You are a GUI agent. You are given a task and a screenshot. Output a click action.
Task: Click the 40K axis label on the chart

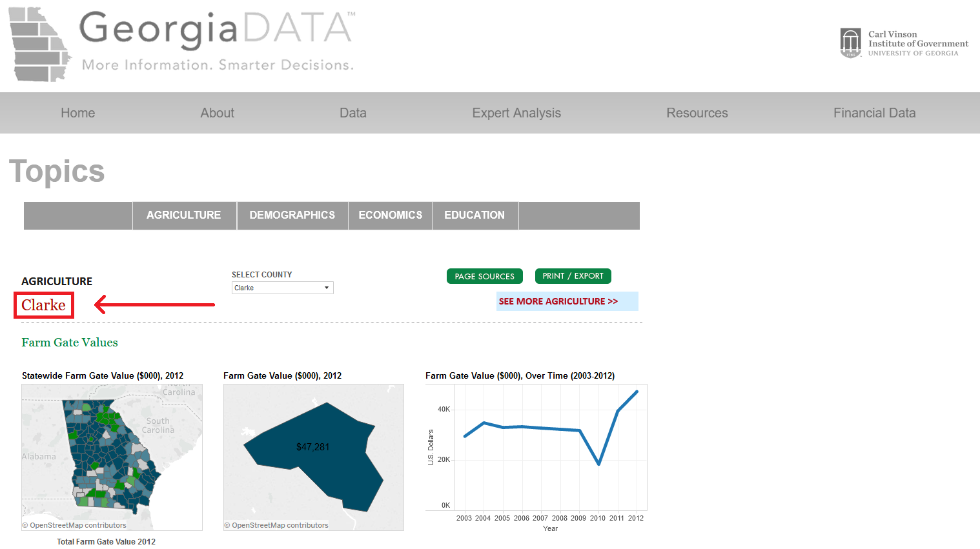tap(444, 409)
